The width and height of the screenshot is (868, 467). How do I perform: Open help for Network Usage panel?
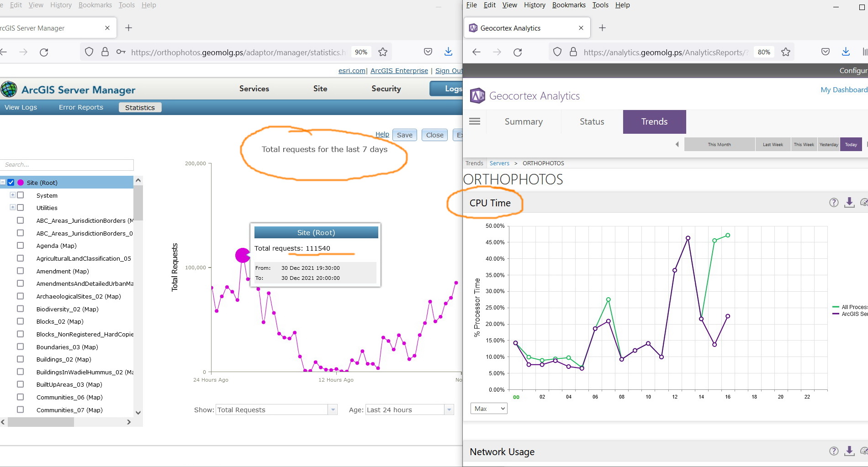click(834, 451)
